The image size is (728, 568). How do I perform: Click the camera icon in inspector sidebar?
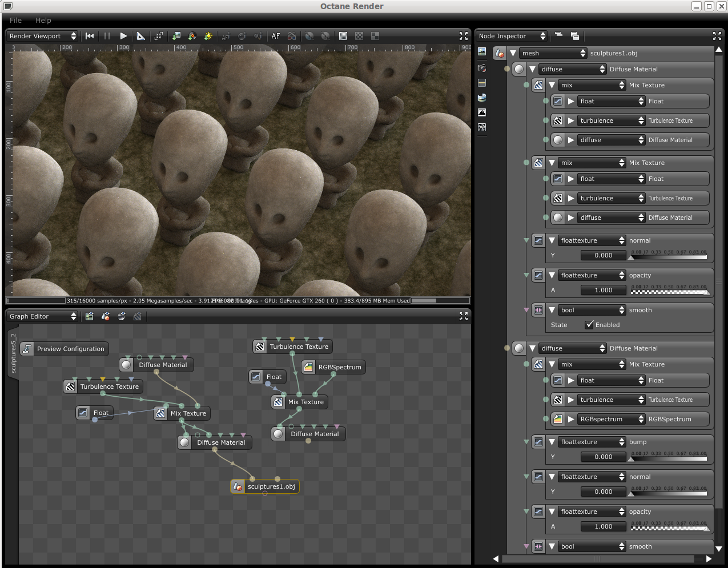[482, 68]
